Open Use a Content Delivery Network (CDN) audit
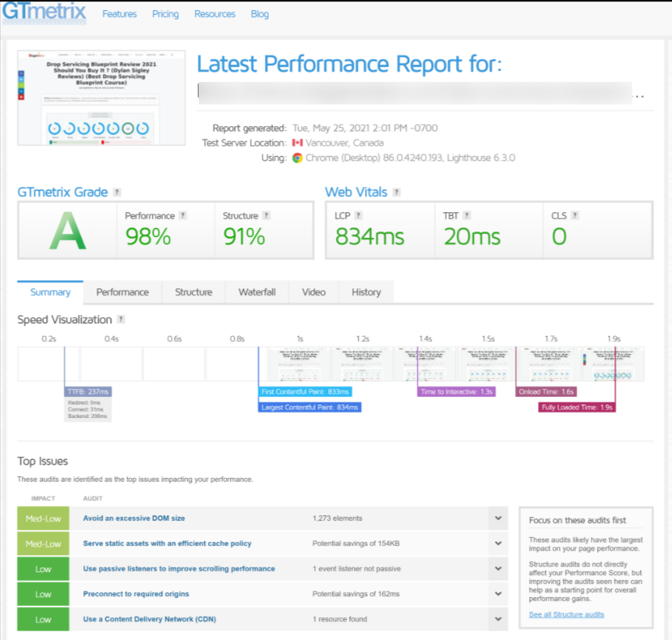The height and width of the screenshot is (640, 672). pyautogui.click(x=150, y=620)
